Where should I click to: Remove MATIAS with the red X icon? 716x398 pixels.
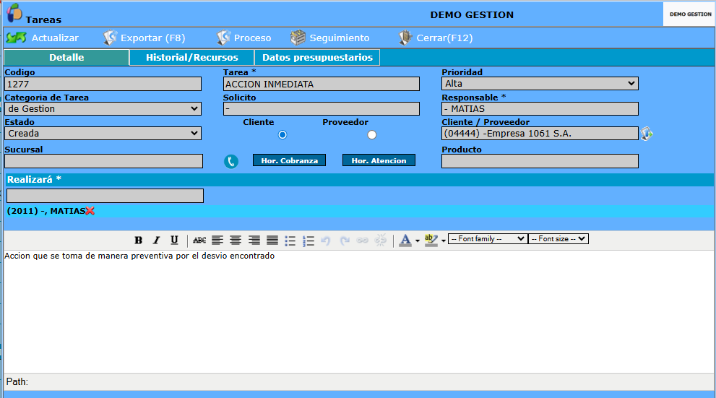(90, 211)
